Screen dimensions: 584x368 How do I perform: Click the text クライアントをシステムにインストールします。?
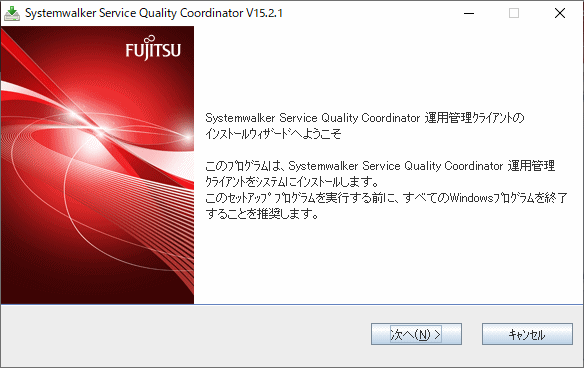(x=292, y=181)
